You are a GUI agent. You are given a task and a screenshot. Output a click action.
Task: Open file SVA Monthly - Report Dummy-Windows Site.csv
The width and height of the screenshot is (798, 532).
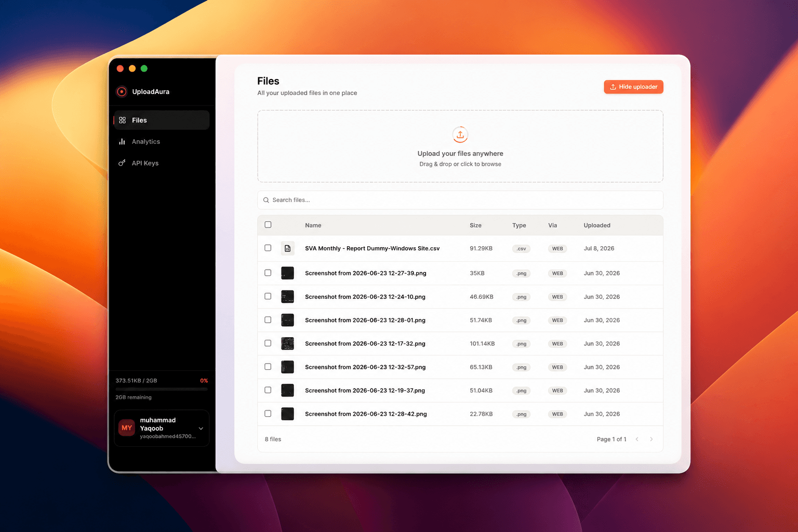coord(372,248)
